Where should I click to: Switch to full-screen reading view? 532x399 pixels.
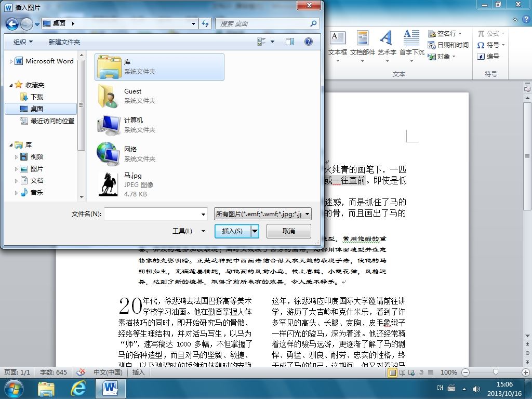(403, 373)
